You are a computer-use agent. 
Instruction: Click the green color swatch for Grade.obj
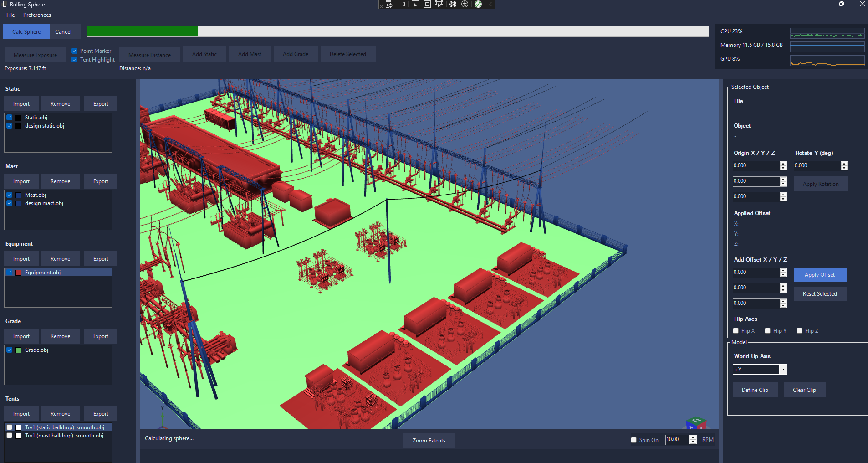pos(19,350)
